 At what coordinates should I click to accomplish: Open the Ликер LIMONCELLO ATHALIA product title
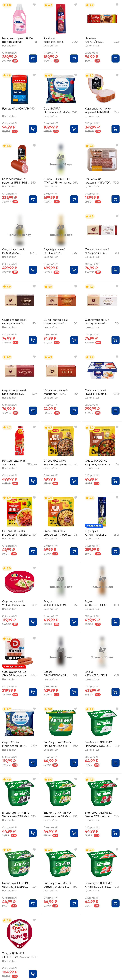point(57,181)
